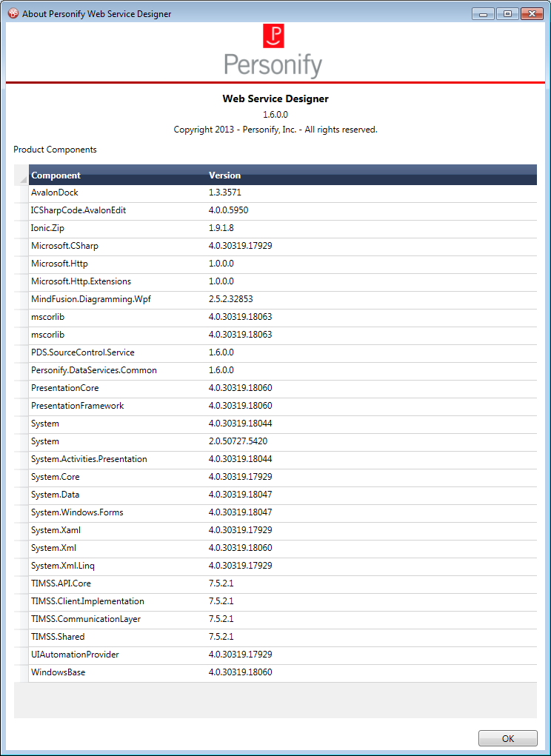Click the Personify app icon in title bar
This screenshot has height=756, width=551.
[x=13, y=13]
